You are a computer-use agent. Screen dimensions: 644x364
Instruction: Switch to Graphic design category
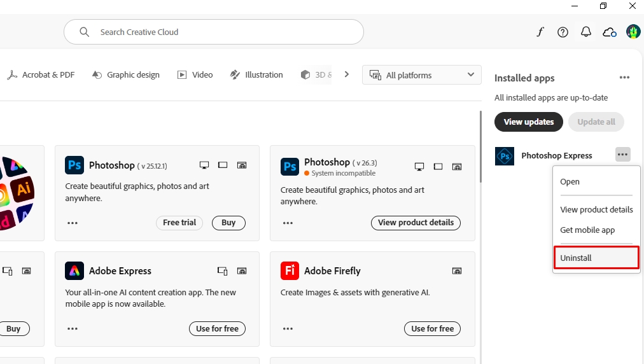(125, 74)
